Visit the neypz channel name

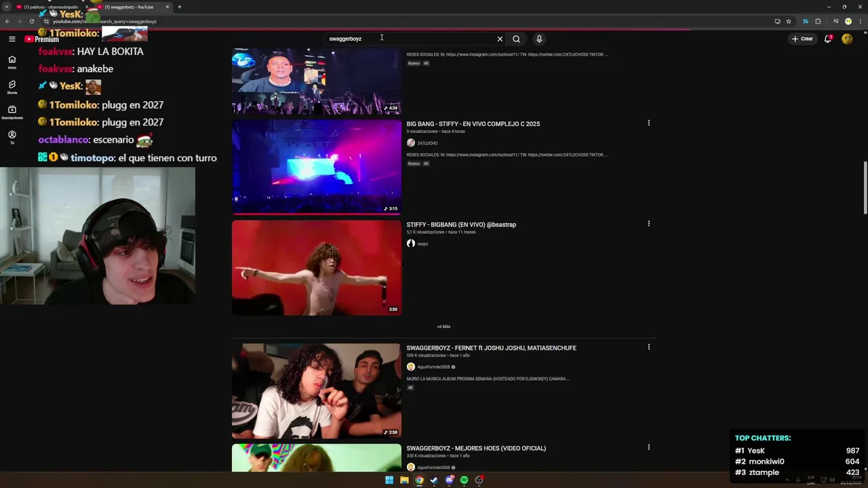click(x=422, y=243)
